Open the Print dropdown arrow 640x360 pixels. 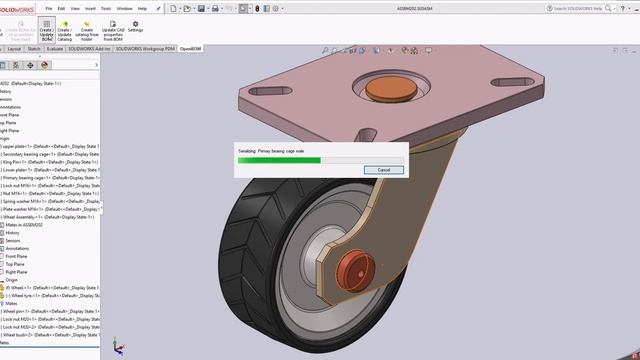pyautogui.click(x=222, y=9)
